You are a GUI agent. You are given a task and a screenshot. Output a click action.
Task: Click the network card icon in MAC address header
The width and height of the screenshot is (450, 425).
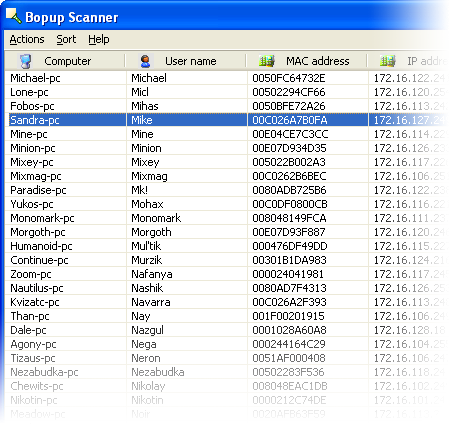point(267,61)
